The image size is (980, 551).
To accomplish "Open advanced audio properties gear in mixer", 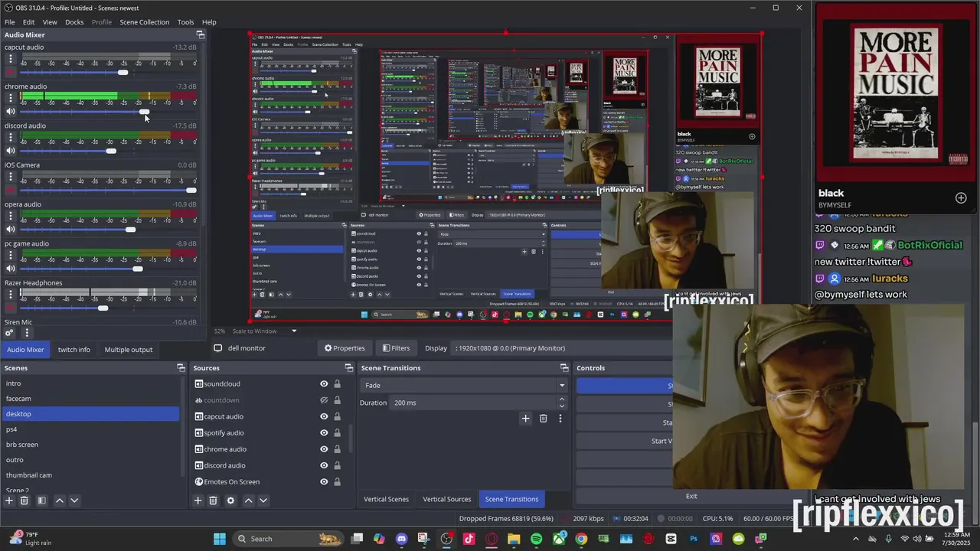I will click(9, 333).
